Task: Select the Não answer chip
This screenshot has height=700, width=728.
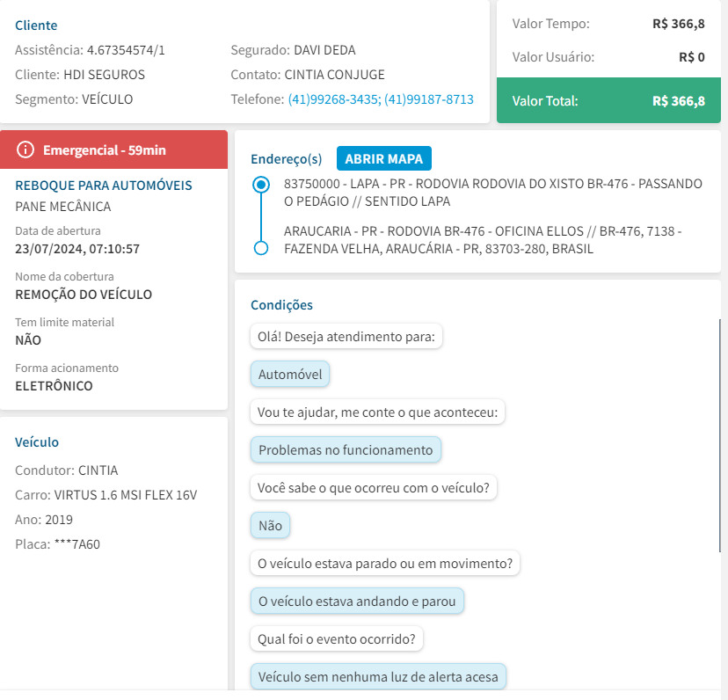Action: (x=270, y=526)
